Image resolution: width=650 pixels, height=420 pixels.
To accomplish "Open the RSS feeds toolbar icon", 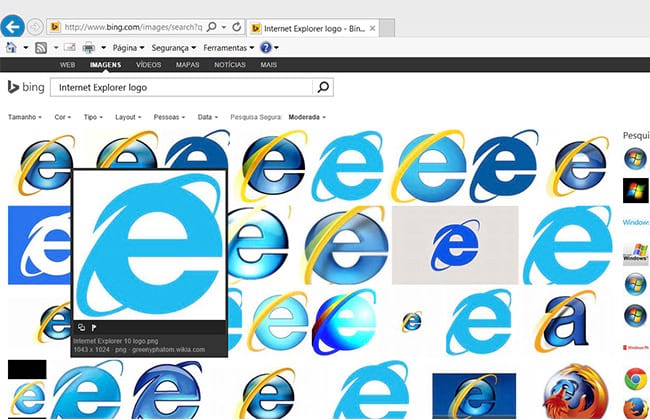I will [x=41, y=48].
